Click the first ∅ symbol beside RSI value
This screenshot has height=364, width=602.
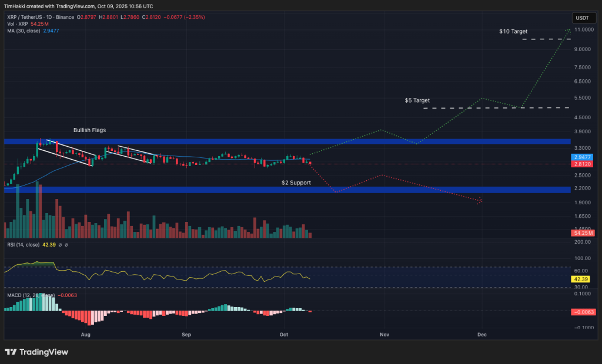click(60, 245)
